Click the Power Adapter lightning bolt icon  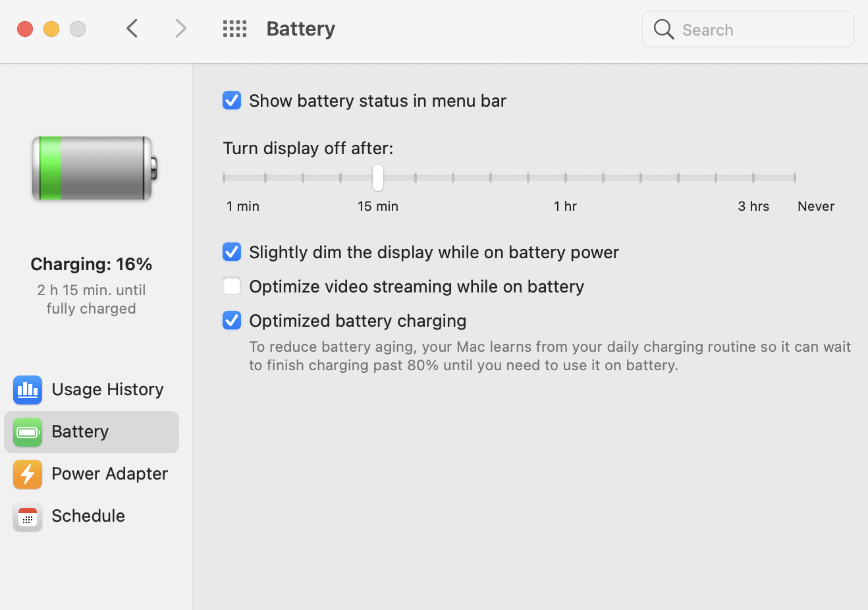(28, 474)
